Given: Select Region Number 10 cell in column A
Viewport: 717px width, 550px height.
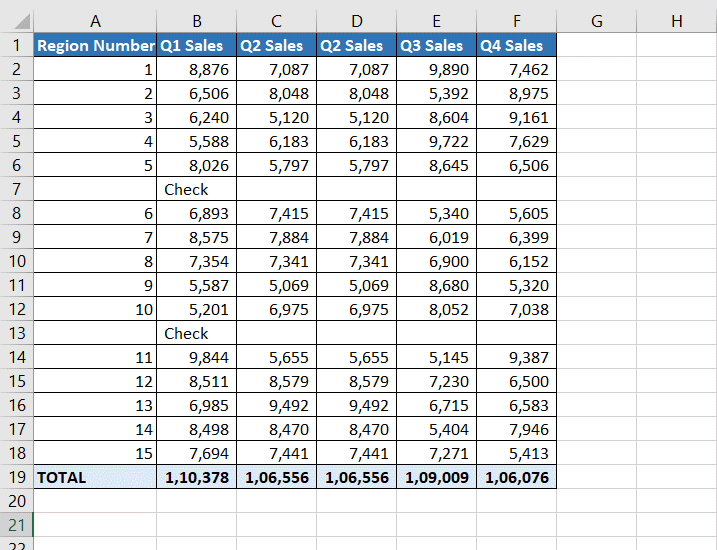Looking at the screenshot, I should [95, 309].
